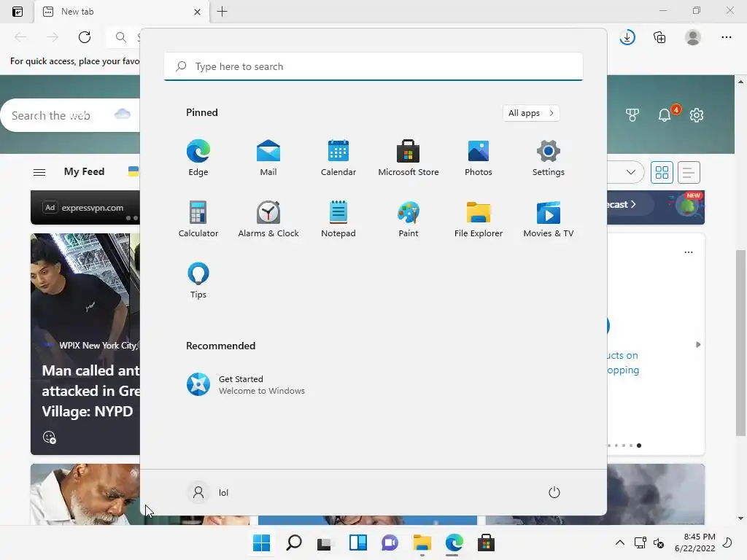The width and height of the screenshot is (747, 560).
Task: Open shopping card more options ellipsis
Action: click(689, 252)
